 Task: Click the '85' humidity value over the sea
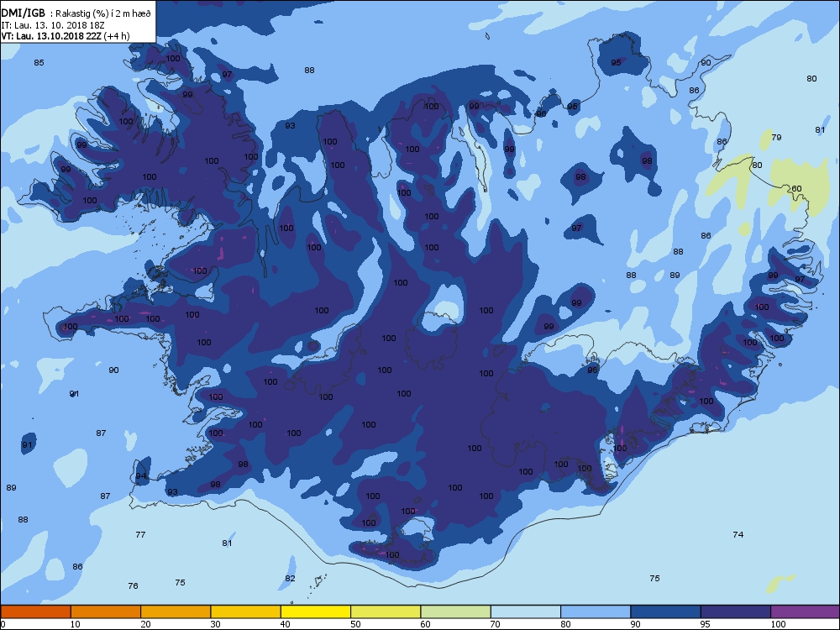[39, 63]
